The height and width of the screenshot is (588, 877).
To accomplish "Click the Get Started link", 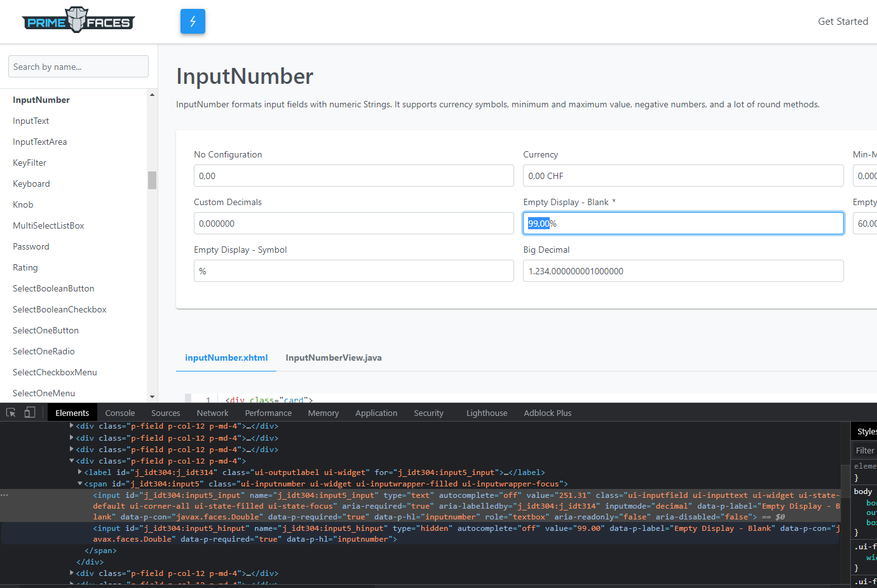I will pyautogui.click(x=843, y=21).
